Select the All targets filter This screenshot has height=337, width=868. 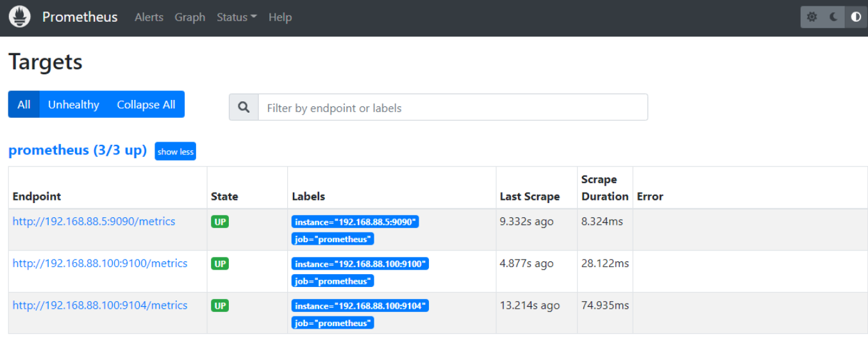[x=24, y=104]
